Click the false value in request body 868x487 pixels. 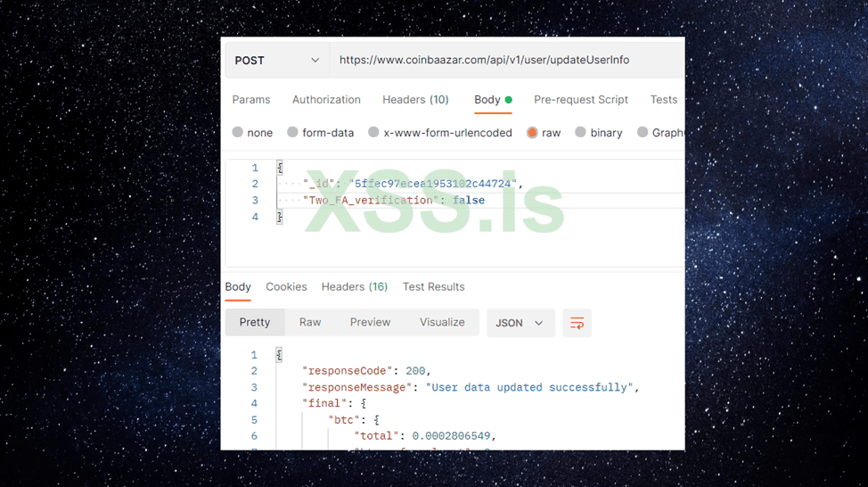469,201
